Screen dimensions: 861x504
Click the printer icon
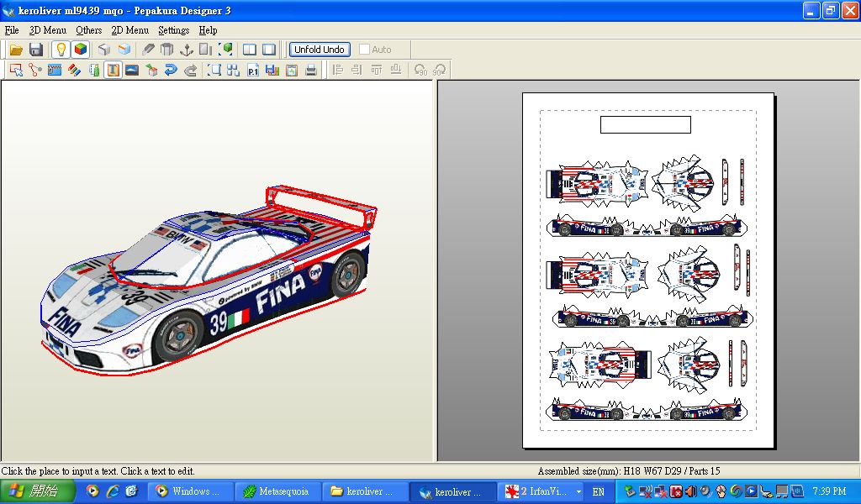pyautogui.click(x=311, y=71)
